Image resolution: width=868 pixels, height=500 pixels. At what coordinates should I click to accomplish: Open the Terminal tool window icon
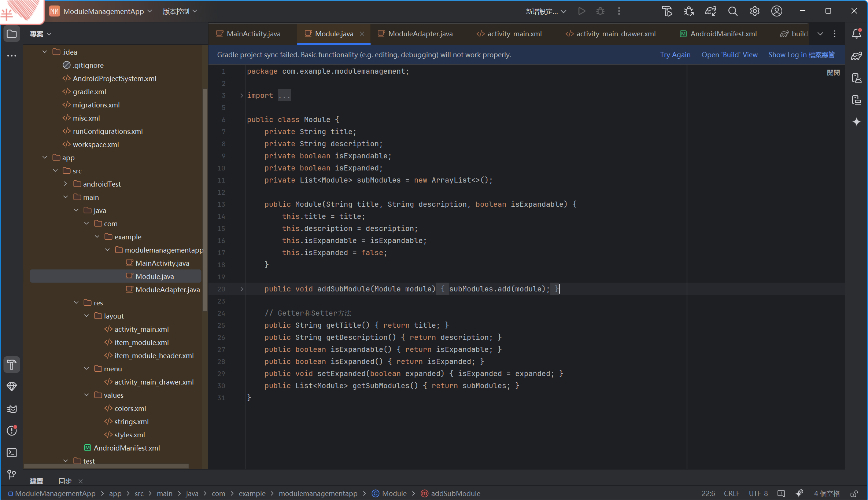[12, 453]
